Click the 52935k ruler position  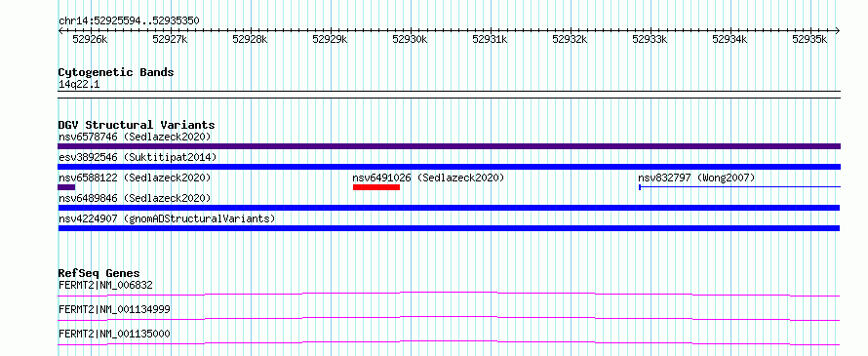point(809,39)
